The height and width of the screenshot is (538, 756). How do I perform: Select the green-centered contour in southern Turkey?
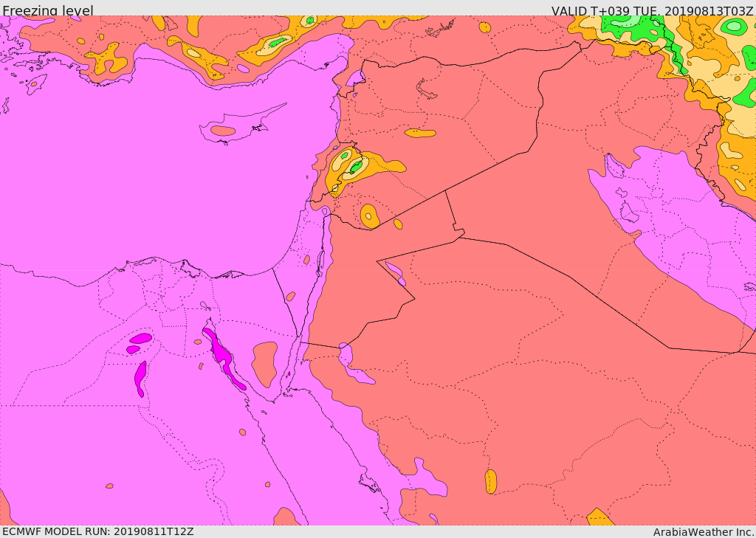[x=278, y=43]
